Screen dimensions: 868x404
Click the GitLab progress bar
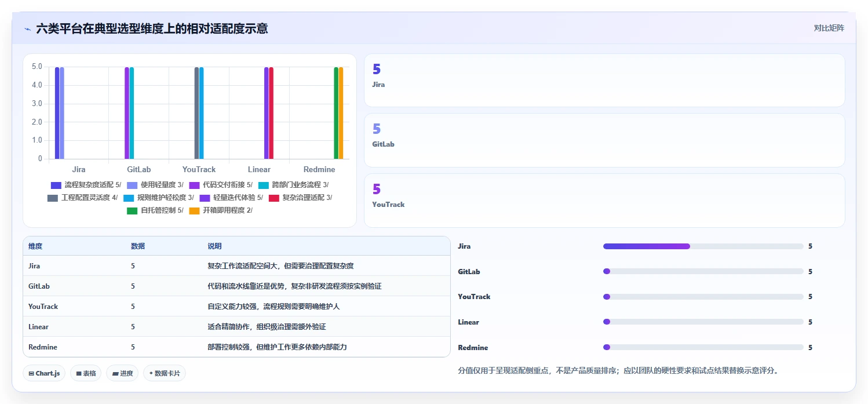pos(703,271)
